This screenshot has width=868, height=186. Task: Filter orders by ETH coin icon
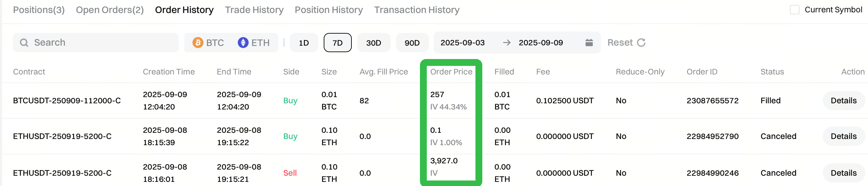[243, 43]
